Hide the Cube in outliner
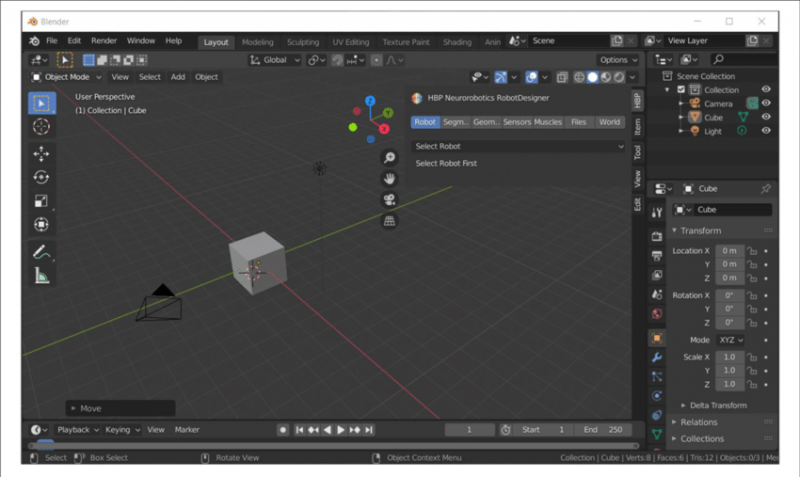Viewport: 800px width, 477px height. coord(766,117)
